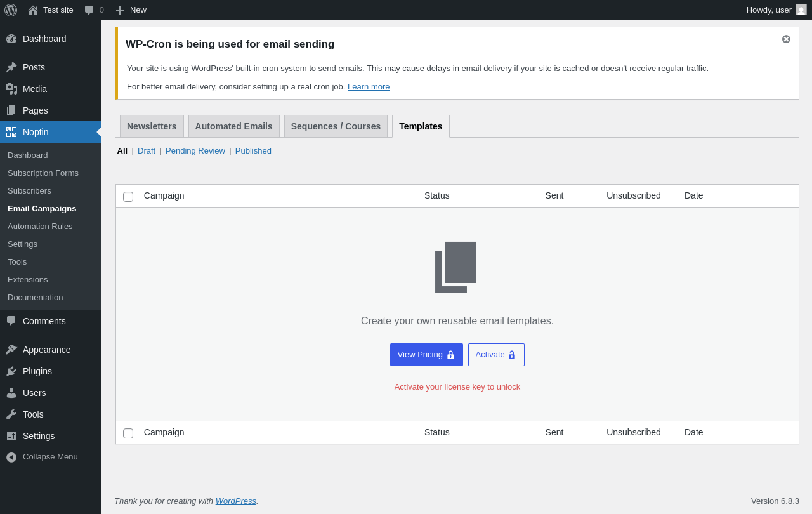Open Noptin Settings submenu item

click(x=23, y=244)
